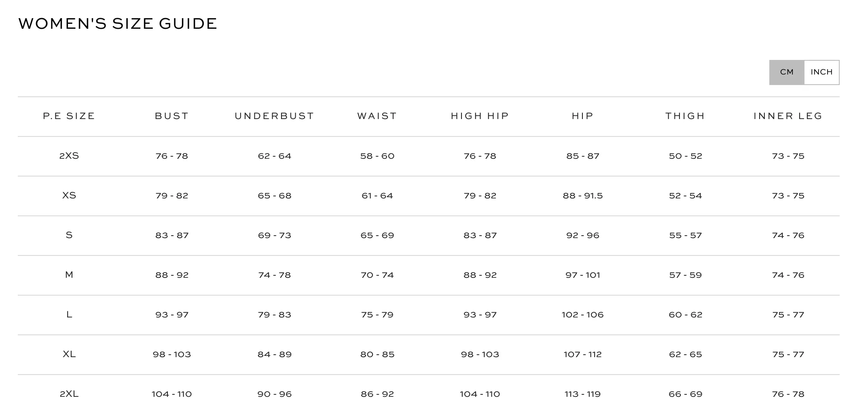Click the XS size row label

[69, 196]
